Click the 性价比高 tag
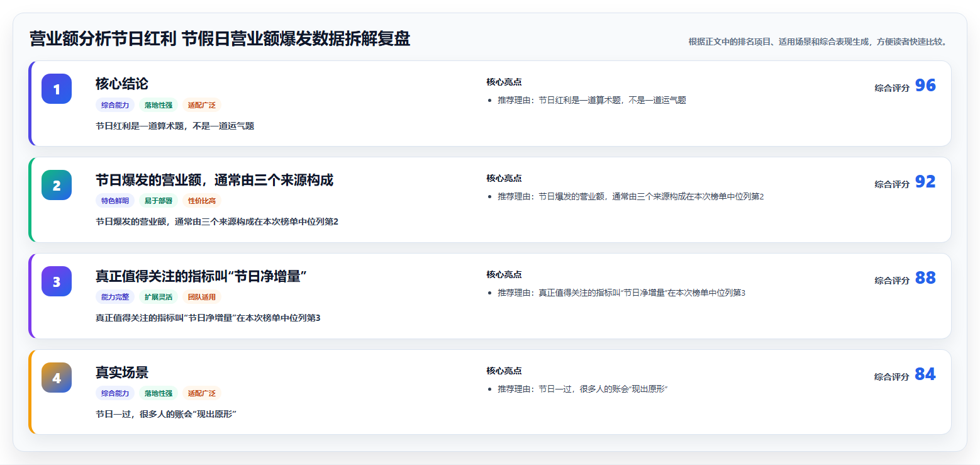This screenshot has height=465, width=980. (202, 201)
